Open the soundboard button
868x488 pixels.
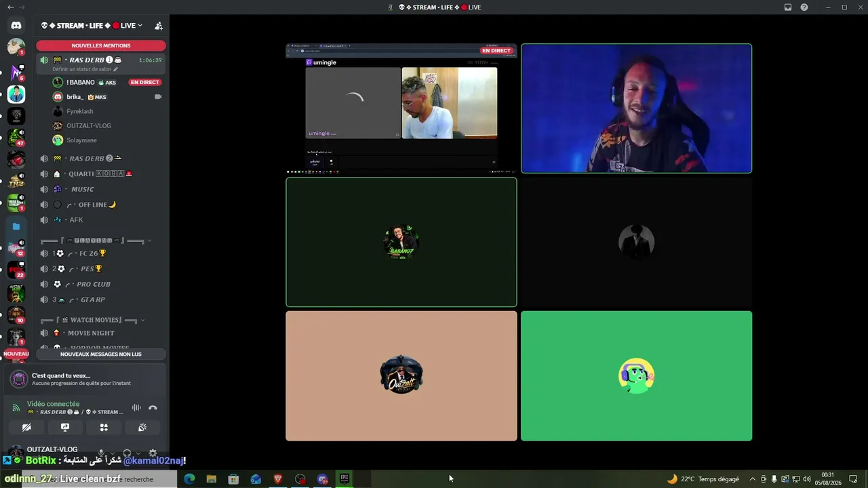point(142,428)
